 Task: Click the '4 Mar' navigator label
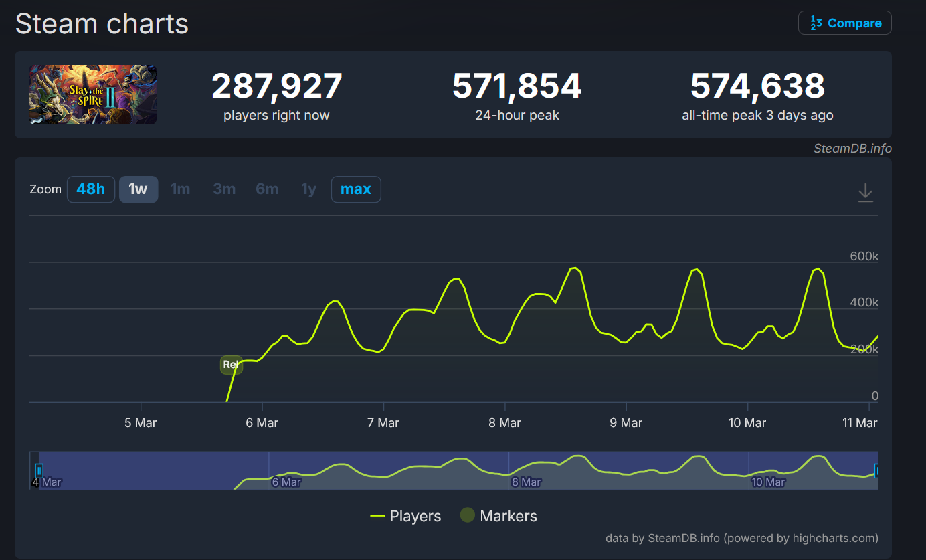48,482
